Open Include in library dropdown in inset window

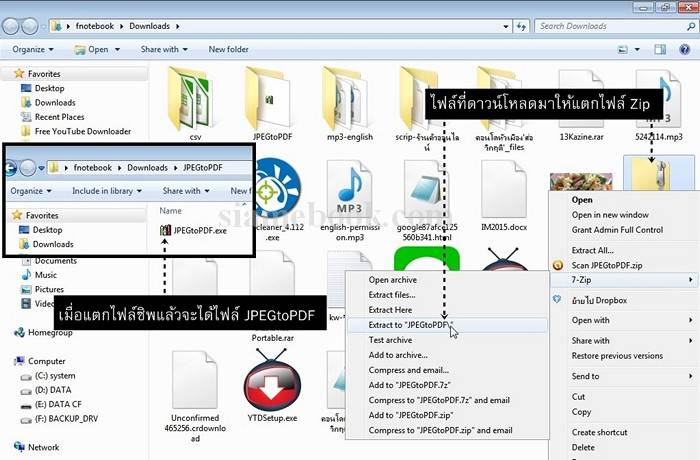click(107, 191)
